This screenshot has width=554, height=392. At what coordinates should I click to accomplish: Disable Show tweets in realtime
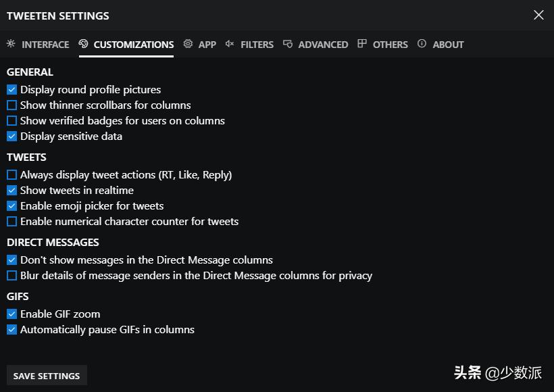[x=11, y=190]
